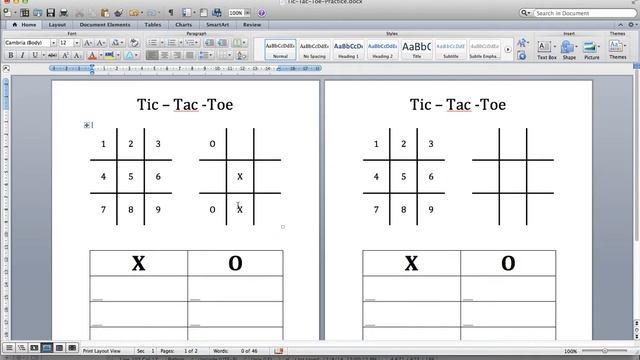Apply subscript formatting

click(x=77, y=55)
